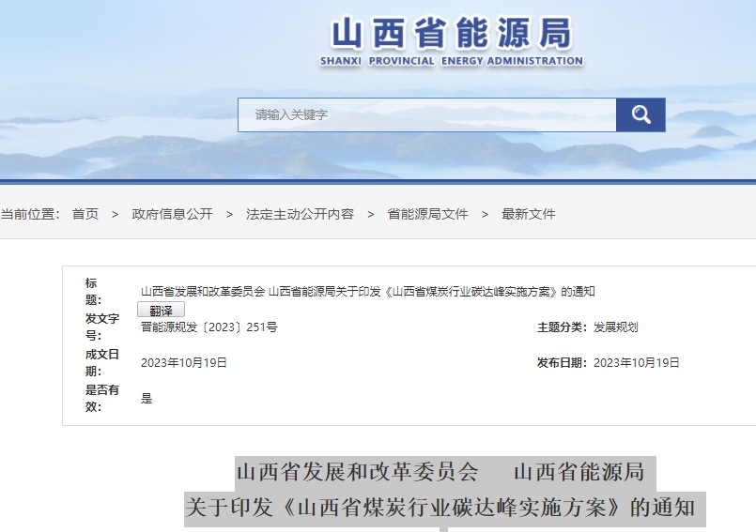Click heading line 山西省发展和改革委员会 山西省能源局
Viewport: 756px width, 532px height.
(440, 471)
